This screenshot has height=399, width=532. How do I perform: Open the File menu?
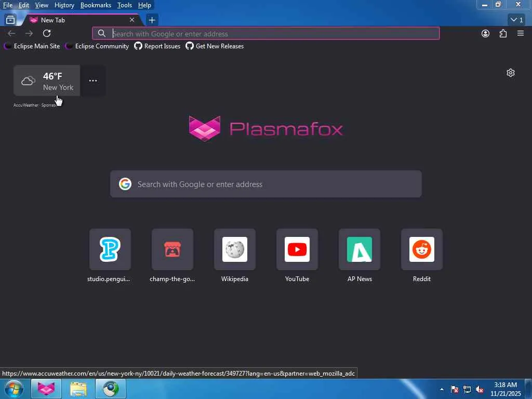pyautogui.click(x=8, y=5)
